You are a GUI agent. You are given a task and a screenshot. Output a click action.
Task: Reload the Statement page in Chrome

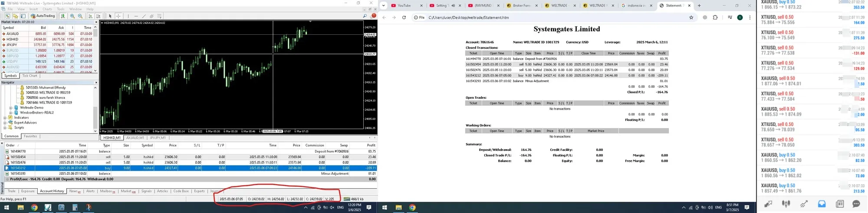404,17
